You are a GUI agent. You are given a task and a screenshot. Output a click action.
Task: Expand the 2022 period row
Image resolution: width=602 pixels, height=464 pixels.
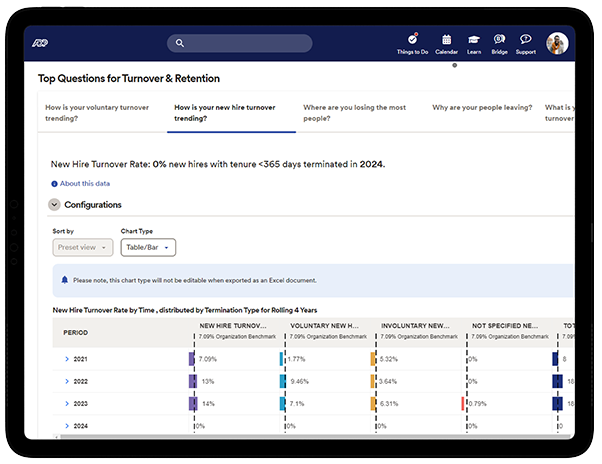(x=67, y=381)
